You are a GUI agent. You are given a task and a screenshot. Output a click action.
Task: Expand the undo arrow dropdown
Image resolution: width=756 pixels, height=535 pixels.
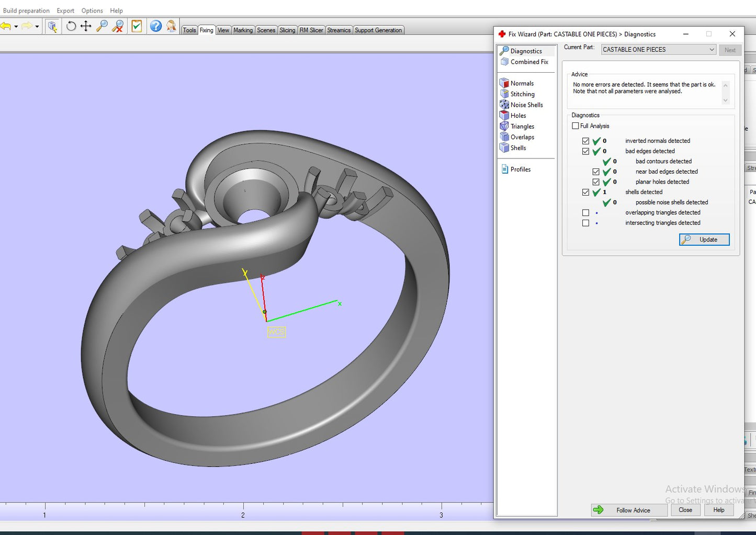pos(16,27)
